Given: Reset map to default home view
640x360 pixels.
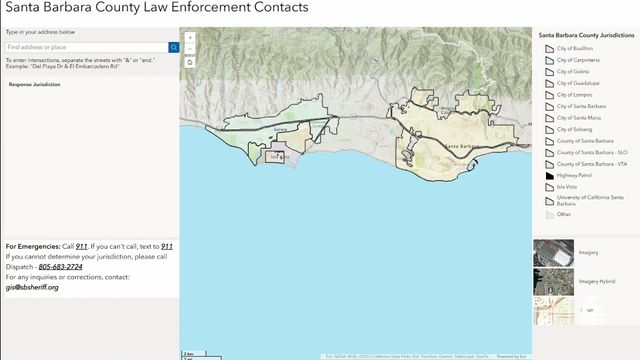Looking at the screenshot, I should pyautogui.click(x=190, y=62).
